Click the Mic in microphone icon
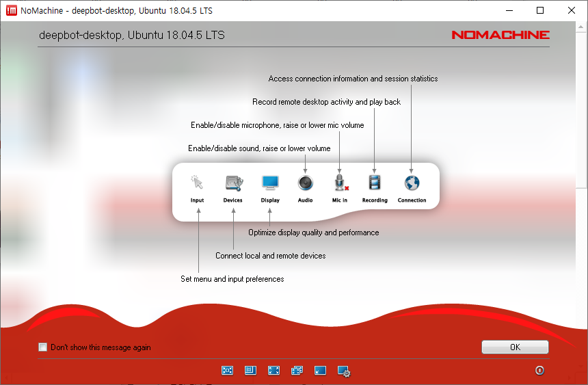The height and width of the screenshot is (385, 588). click(x=340, y=183)
